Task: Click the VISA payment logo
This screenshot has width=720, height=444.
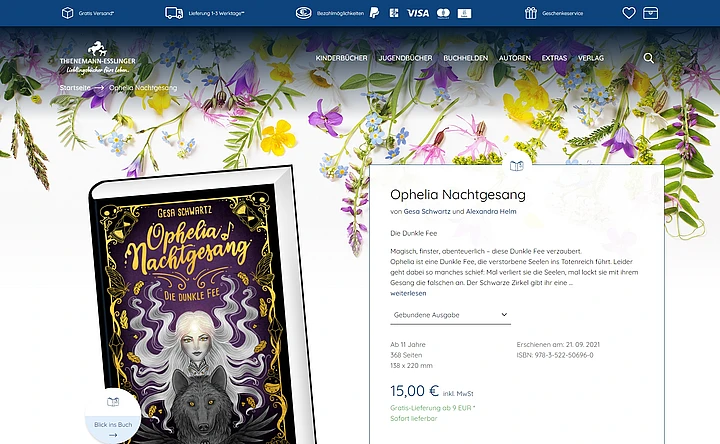Action: tap(418, 13)
